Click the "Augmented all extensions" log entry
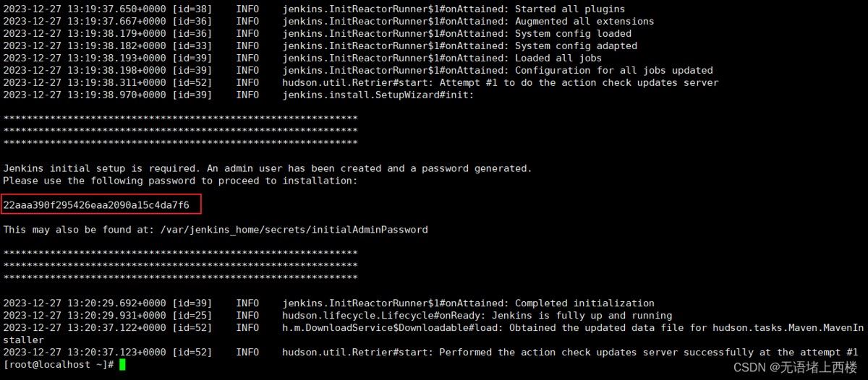The width and height of the screenshot is (868, 380). (584, 22)
